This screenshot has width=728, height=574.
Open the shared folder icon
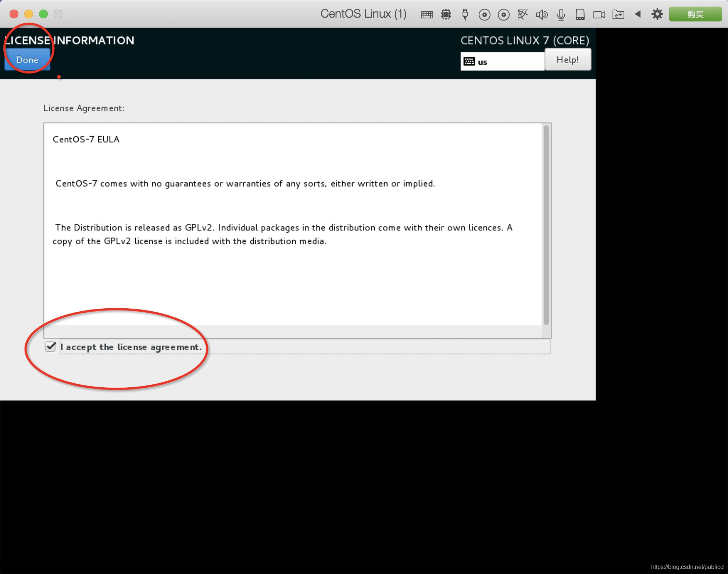point(618,15)
